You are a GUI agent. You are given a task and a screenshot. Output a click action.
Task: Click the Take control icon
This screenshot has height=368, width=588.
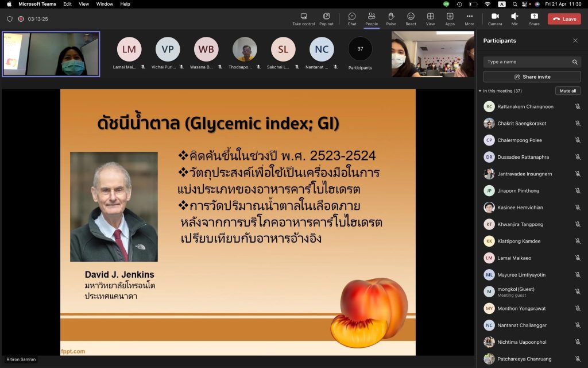304,16
